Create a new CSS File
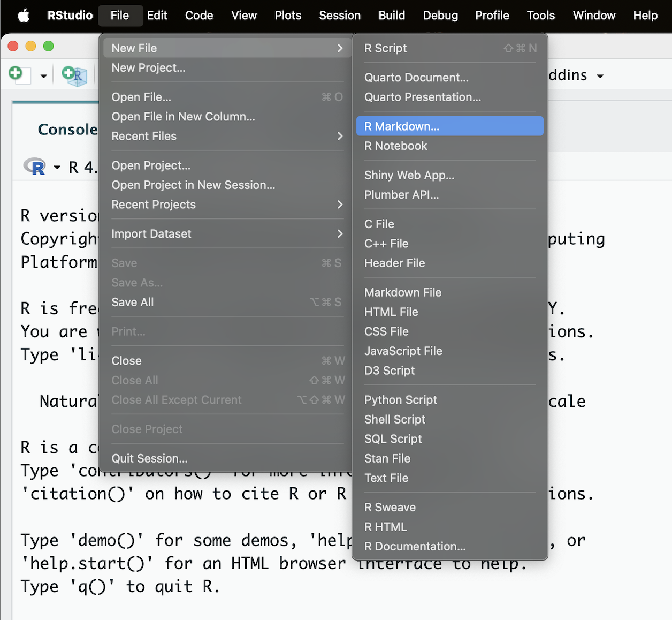Screen dimensions: 672x620 pos(450,331)
